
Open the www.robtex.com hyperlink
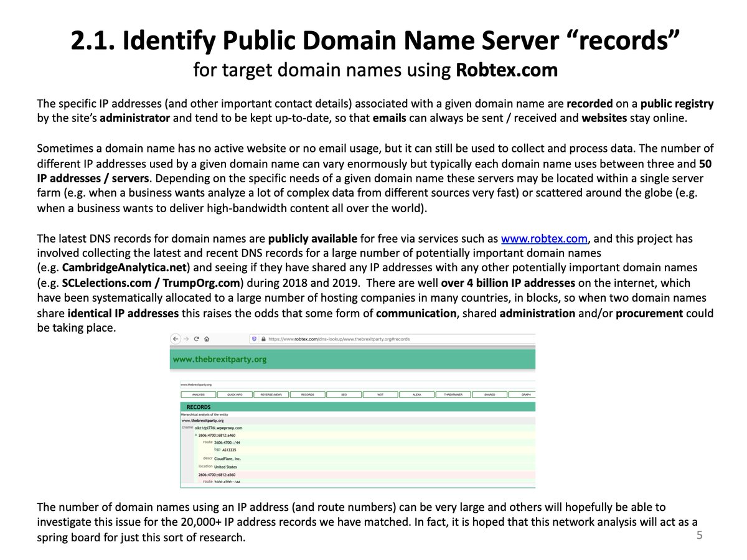[544, 238]
